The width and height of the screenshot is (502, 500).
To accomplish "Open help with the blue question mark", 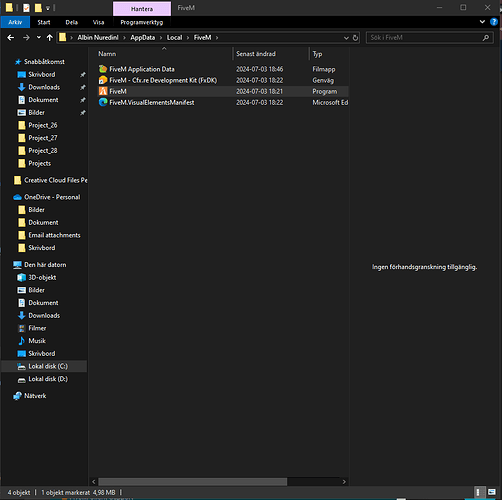I will point(494,22).
